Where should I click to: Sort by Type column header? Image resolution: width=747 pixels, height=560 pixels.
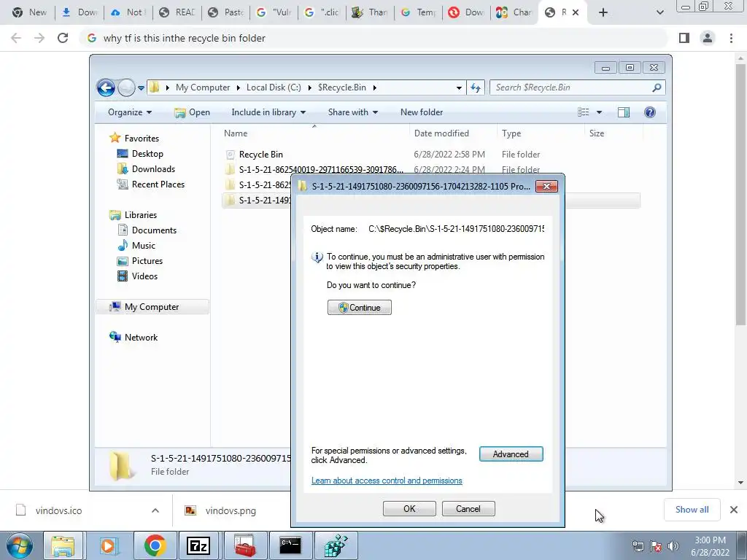click(x=541, y=133)
